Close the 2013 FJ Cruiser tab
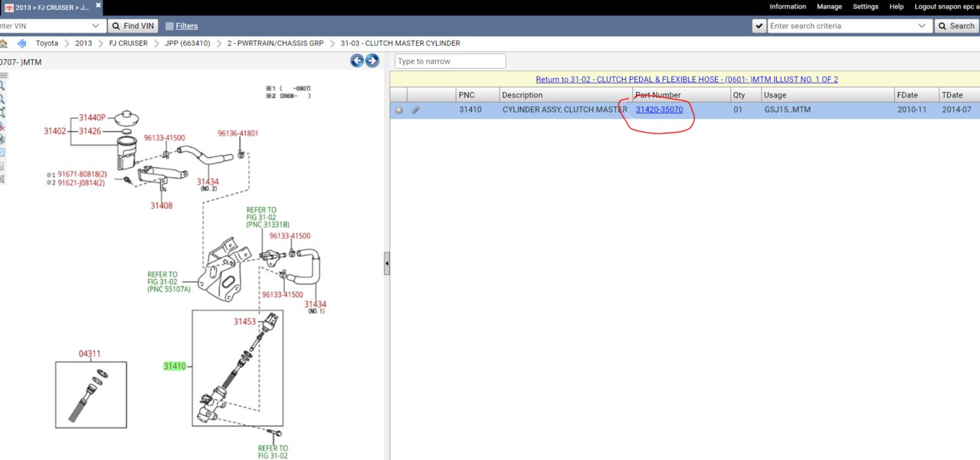 click(x=98, y=5)
